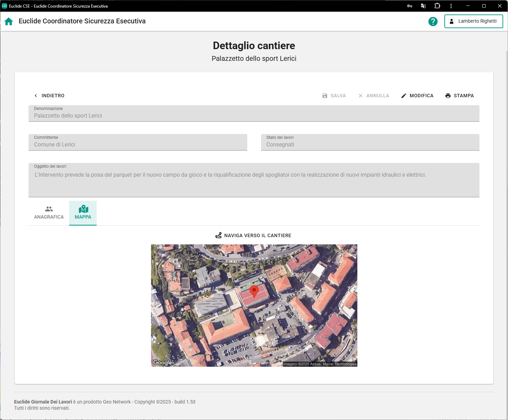The image size is (508, 420).
Task: Go back with the Indietro button
Action: 49,96
